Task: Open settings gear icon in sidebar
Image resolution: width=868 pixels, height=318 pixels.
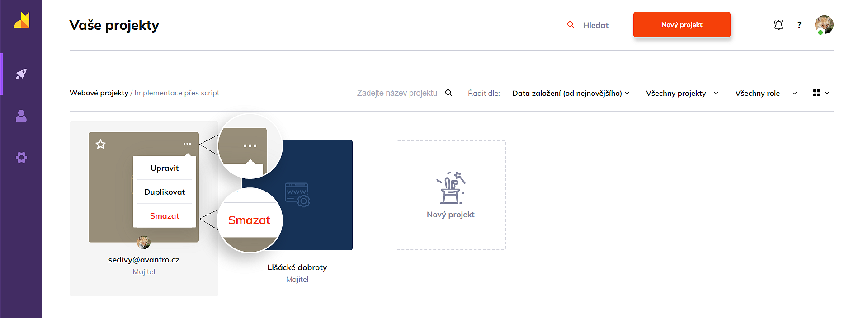Action: (21, 157)
